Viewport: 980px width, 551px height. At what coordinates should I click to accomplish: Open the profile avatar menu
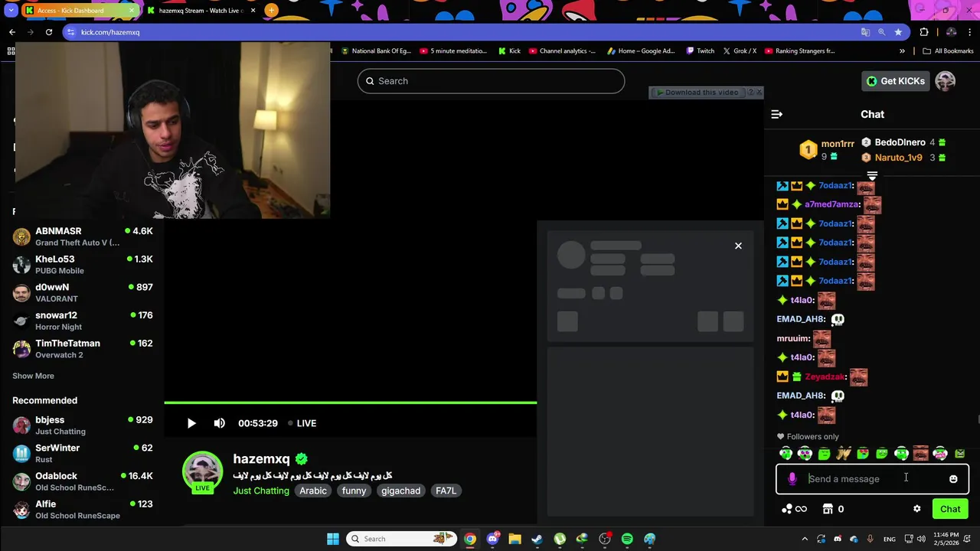click(946, 81)
